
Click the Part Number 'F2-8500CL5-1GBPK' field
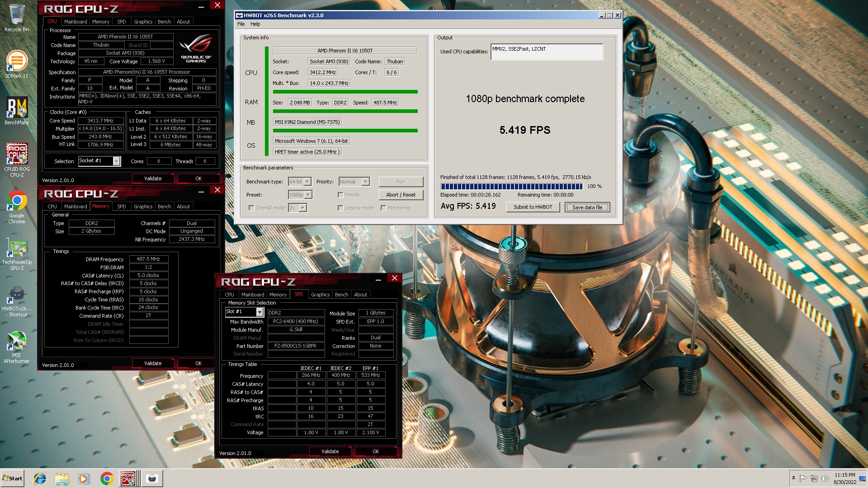pyautogui.click(x=296, y=346)
